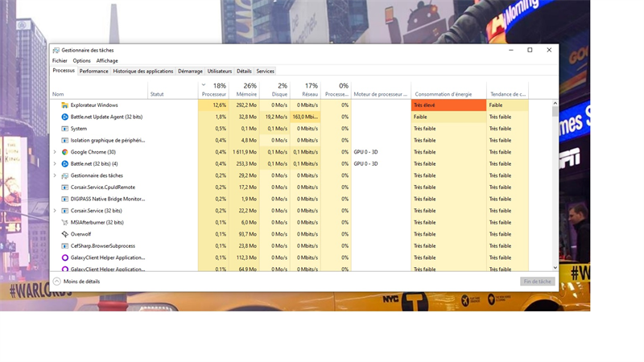This screenshot has height=362, width=644.
Task: Switch to the Performance tab
Action: pos(93,71)
